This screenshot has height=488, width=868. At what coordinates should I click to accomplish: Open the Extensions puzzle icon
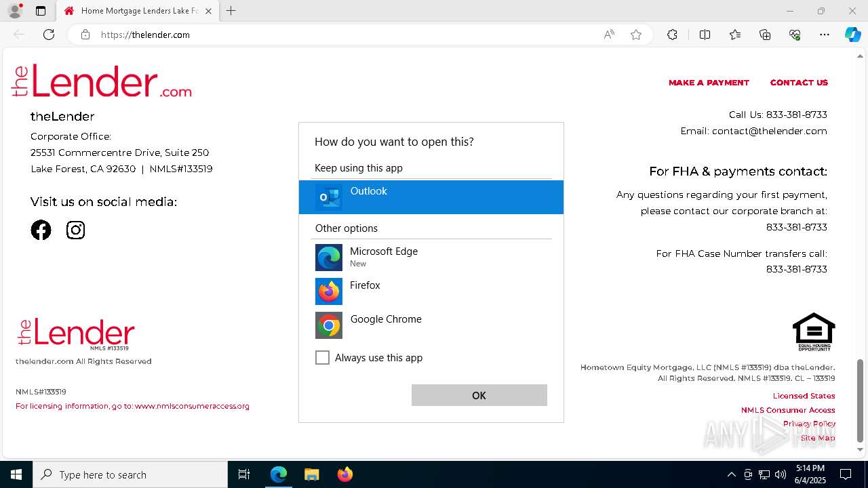(672, 35)
